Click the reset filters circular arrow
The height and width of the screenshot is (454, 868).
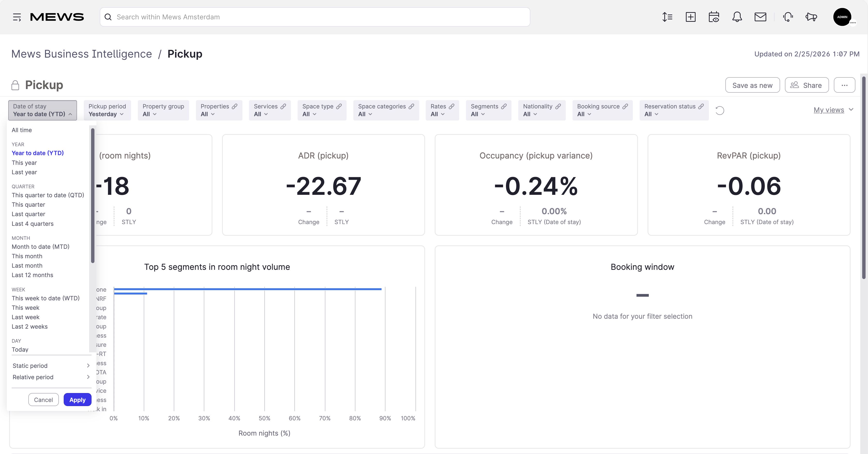[x=719, y=110]
